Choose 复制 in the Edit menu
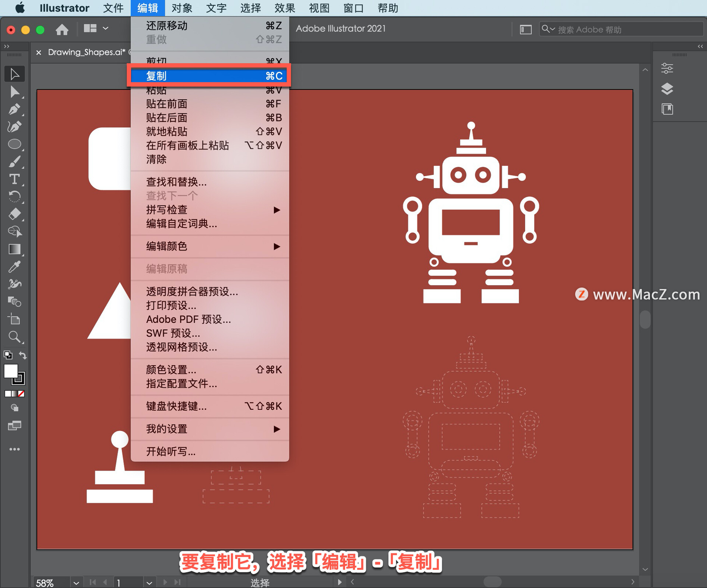The image size is (707, 588). pyautogui.click(x=210, y=76)
